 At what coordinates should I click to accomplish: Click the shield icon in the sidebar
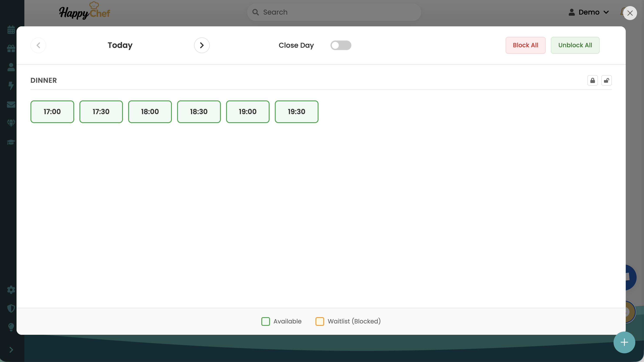(11, 308)
